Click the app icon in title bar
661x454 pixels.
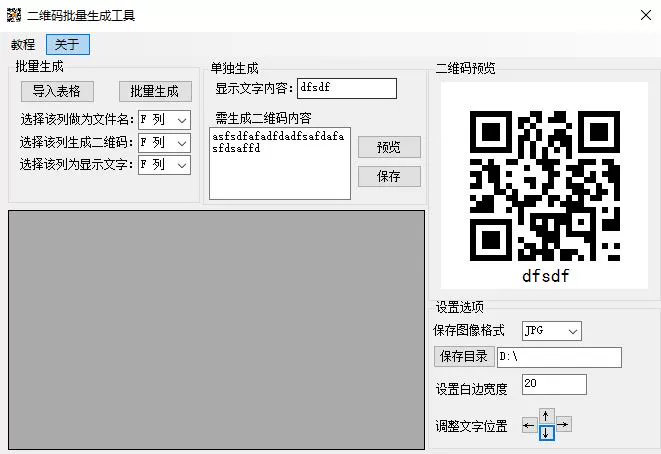click(14, 15)
